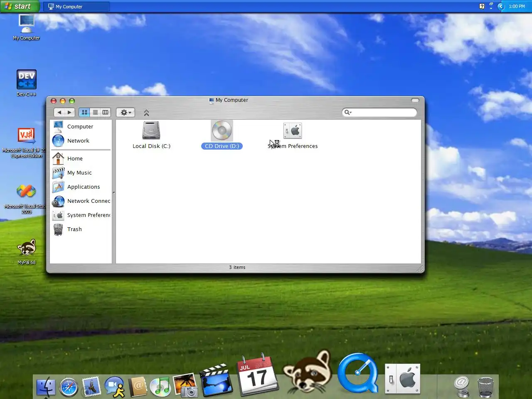Open iMovie clapperboard icon in dock
The width and height of the screenshot is (532, 399).
point(216,380)
